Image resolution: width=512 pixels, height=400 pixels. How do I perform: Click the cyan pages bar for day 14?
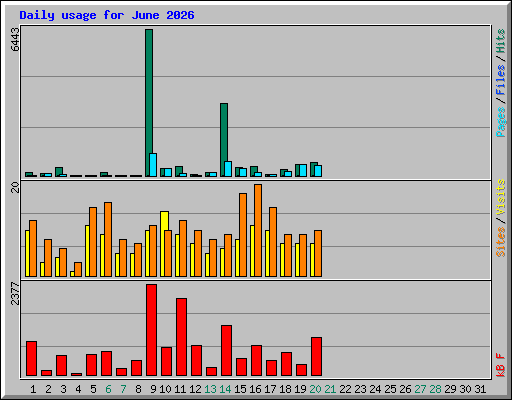[228, 169]
